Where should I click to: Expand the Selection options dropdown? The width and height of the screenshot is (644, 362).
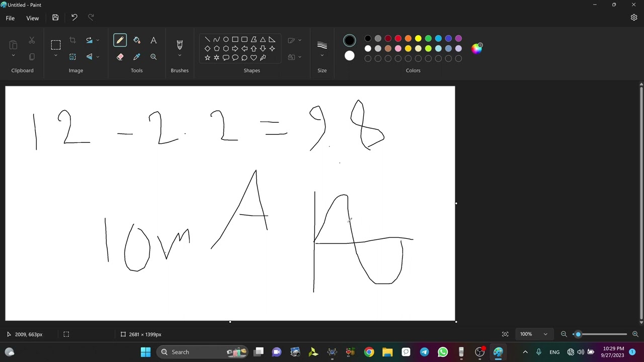[x=56, y=56]
